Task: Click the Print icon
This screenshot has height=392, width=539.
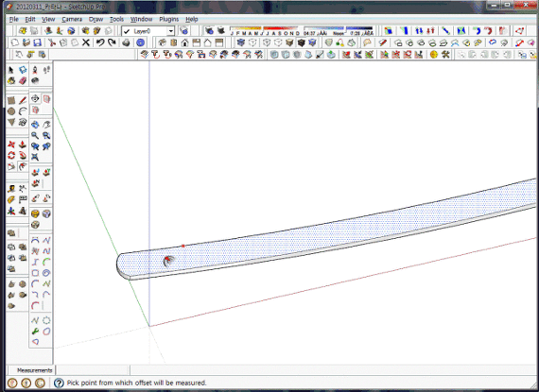Action: (126, 43)
